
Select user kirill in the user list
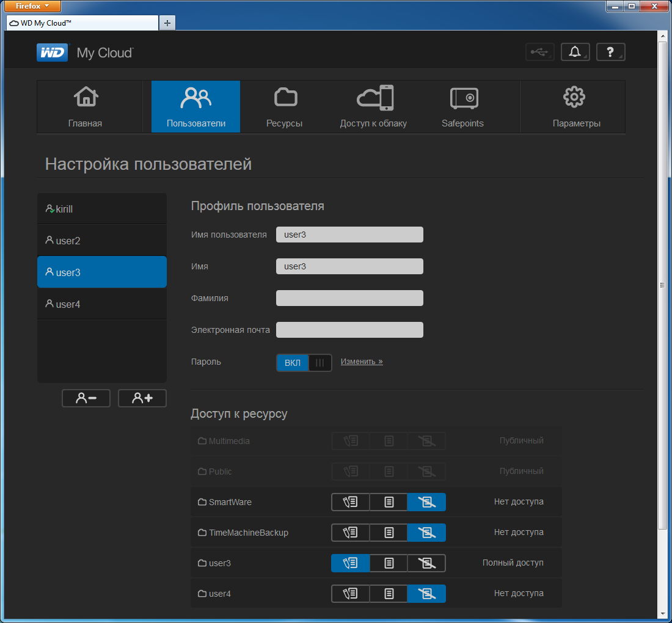tap(102, 209)
